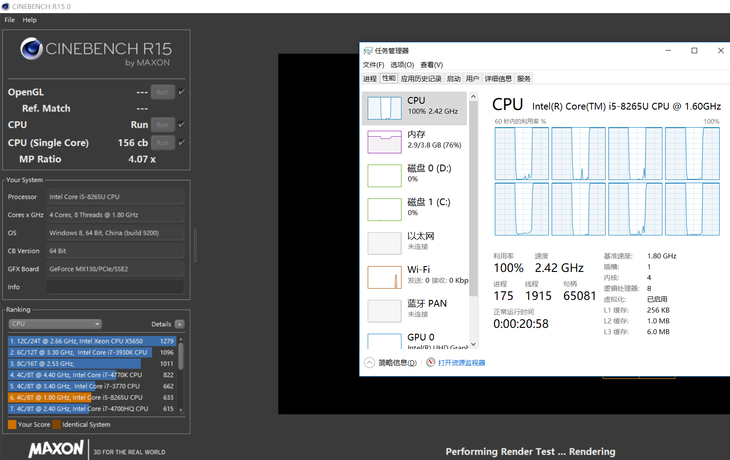This screenshot has height=460, width=730.
Task: Select Disk 1 (C:) in performance sidebar
Action: pos(414,209)
